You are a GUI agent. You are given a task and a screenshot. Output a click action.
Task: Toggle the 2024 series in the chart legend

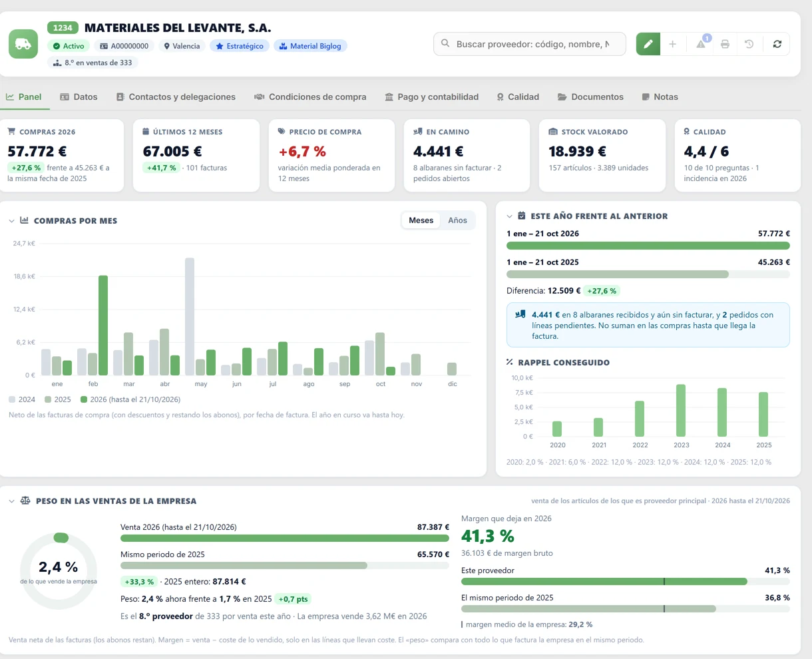point(22,399)
